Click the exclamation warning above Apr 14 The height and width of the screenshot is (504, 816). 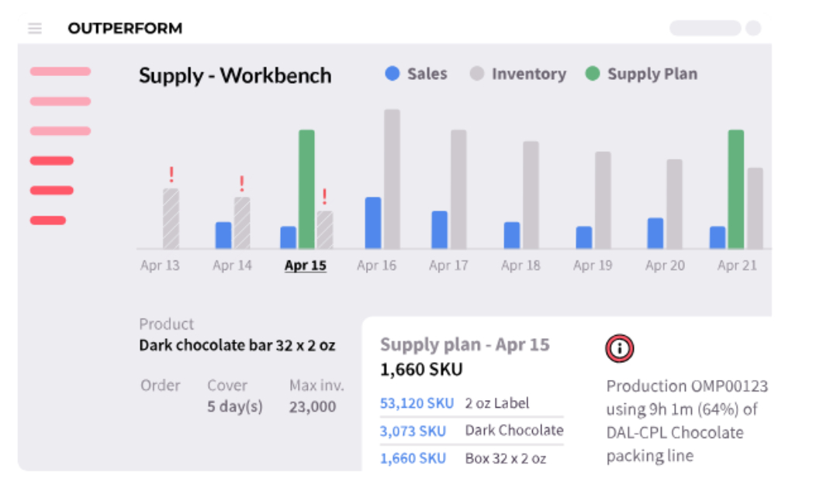(241, 183)
